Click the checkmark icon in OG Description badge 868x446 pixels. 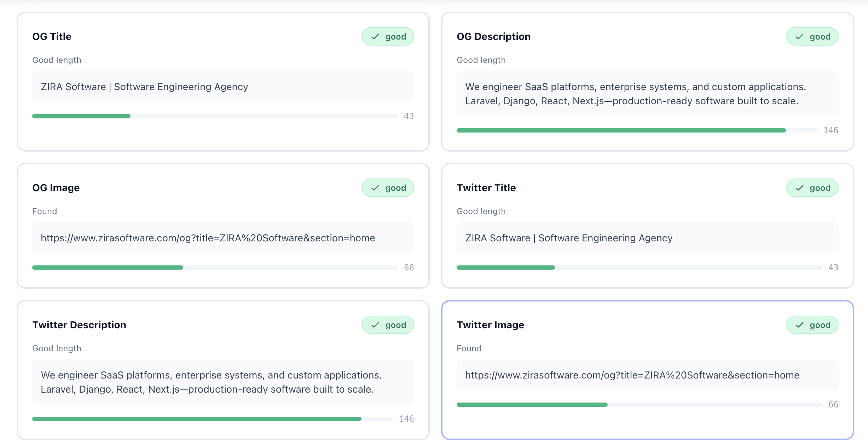pyautogui.click(x=800, y=36)
